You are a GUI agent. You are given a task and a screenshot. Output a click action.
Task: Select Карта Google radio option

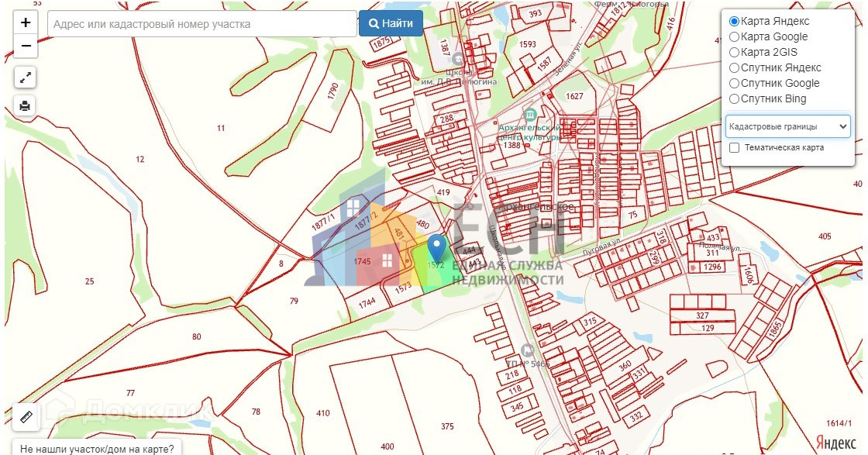pyautogui.click(x=734, y=36)
